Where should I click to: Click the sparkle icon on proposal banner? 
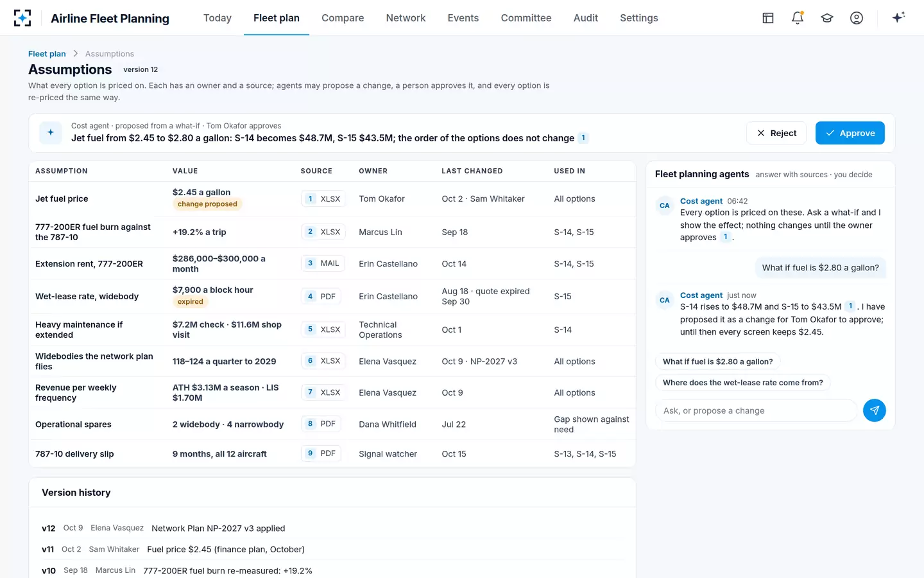(51, 132)
